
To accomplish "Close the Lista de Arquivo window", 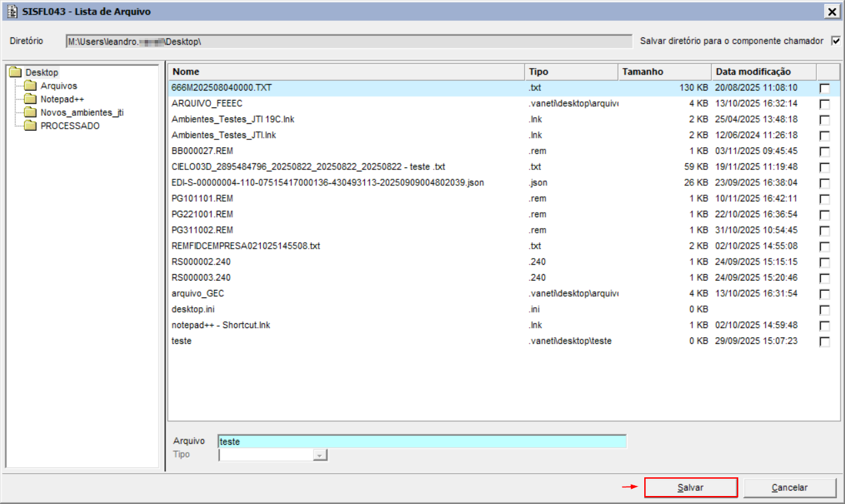I will [x=832, y=11].
